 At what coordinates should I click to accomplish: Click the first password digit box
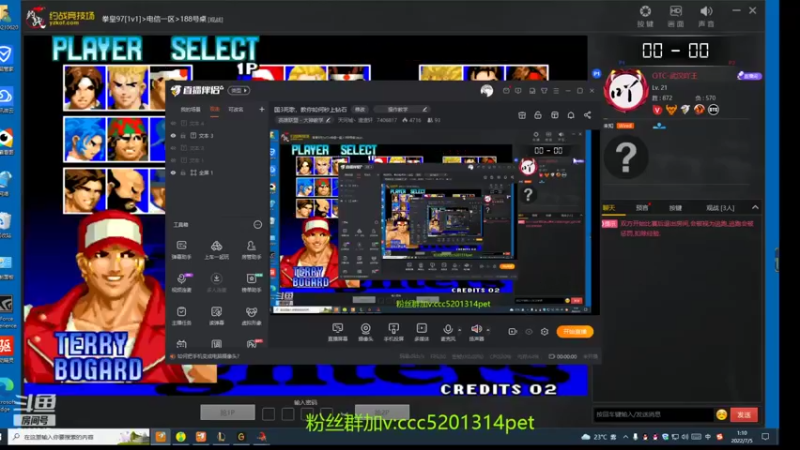click(268, 414)
